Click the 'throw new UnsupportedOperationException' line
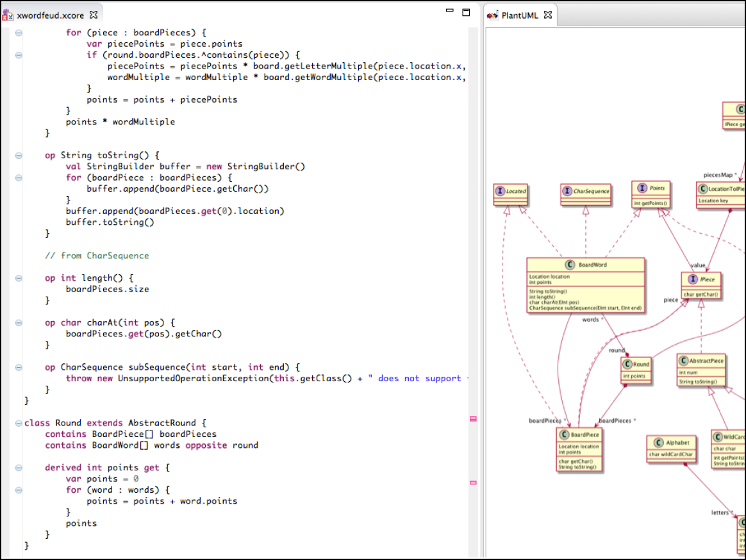The height and width of the screenshot is (560, 746). 267,379
